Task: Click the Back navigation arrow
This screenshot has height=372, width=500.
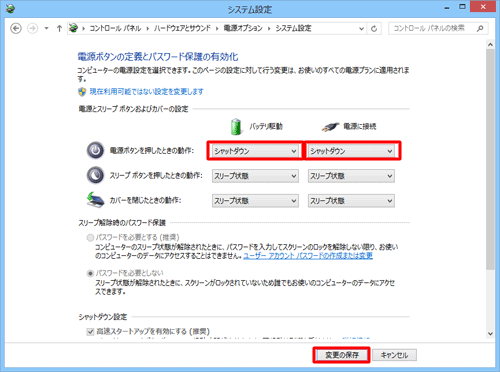Action: click(x=16, y=29)
